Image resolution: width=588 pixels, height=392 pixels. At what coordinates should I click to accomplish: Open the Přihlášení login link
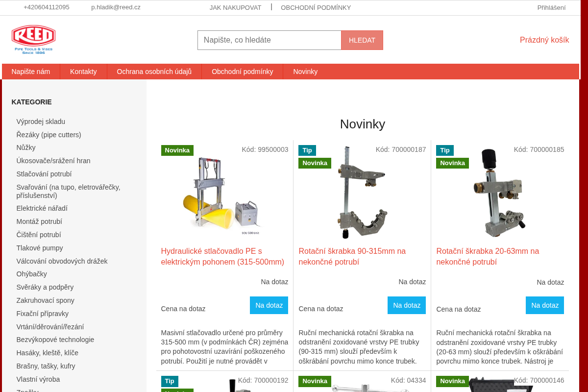pos(551,7)
